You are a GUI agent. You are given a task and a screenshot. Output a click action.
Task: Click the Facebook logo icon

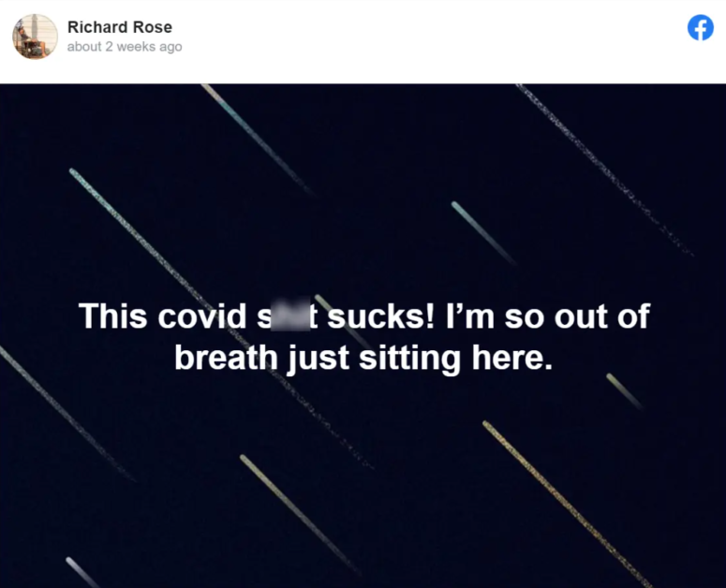700,28
